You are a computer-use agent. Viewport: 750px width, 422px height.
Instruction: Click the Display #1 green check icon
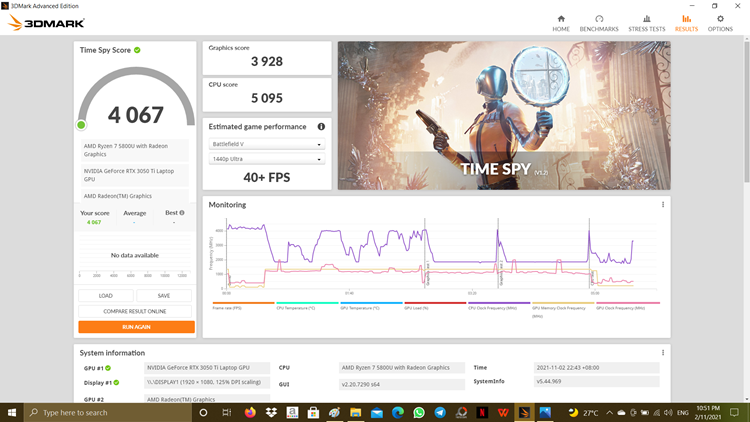(116, 382)
